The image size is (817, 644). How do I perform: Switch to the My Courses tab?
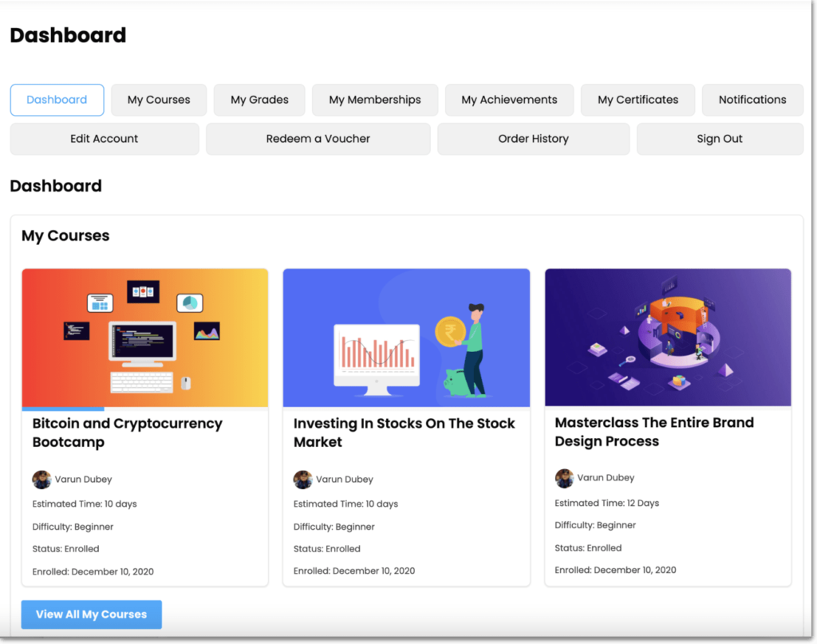coord(159,100)
